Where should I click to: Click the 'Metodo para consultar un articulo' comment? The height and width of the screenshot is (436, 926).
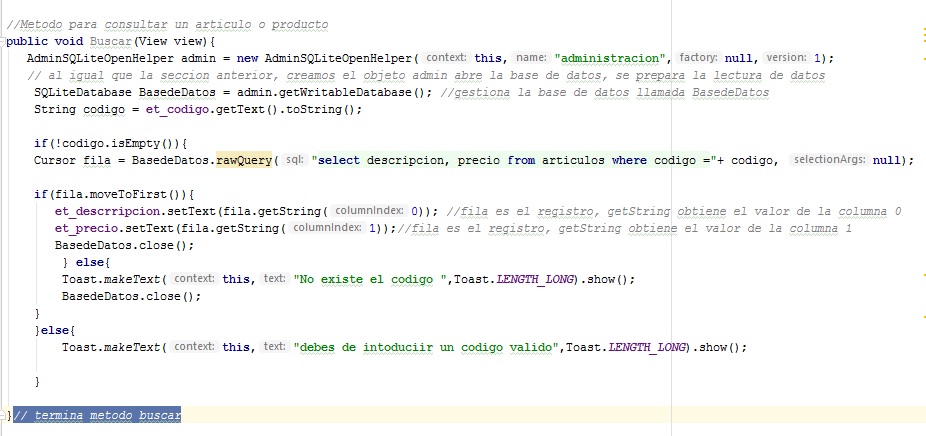click(166, 24)
